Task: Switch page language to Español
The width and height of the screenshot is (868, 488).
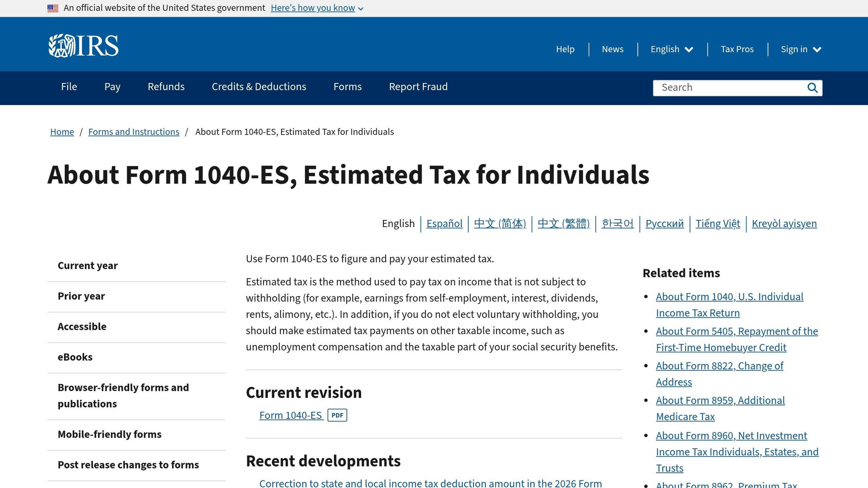Action: click(x=444, y=224)
